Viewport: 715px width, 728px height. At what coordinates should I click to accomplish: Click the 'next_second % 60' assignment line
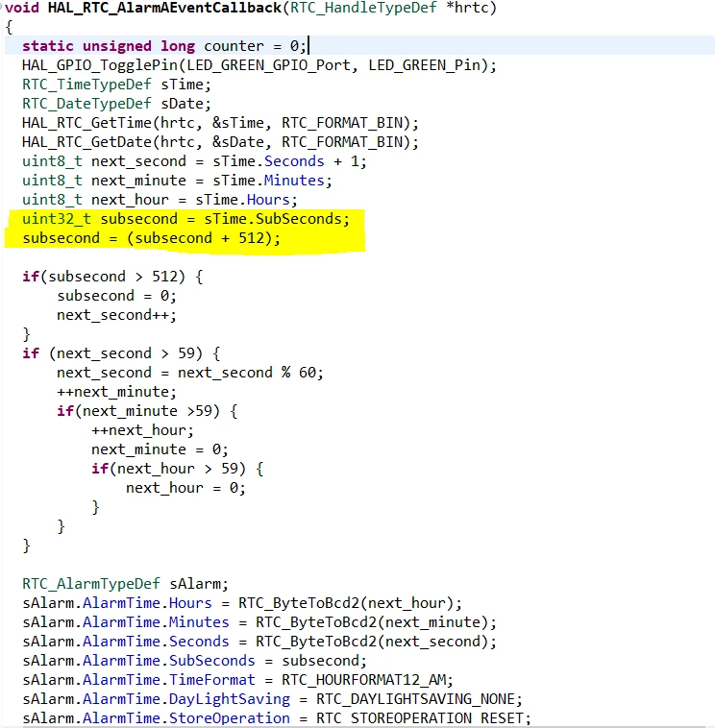tap(190, 373)
